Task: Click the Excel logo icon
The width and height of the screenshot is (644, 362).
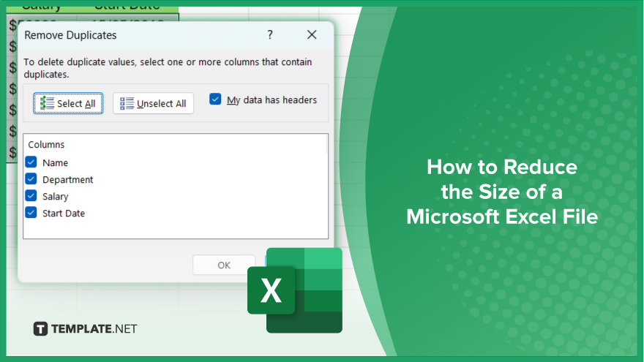Action: [295, 290]
